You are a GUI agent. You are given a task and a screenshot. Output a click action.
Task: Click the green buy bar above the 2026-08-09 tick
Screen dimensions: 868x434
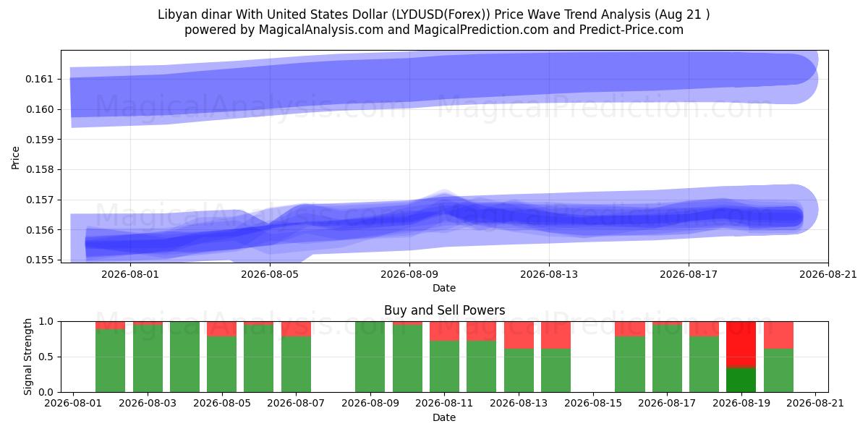[x=370, y=357]
